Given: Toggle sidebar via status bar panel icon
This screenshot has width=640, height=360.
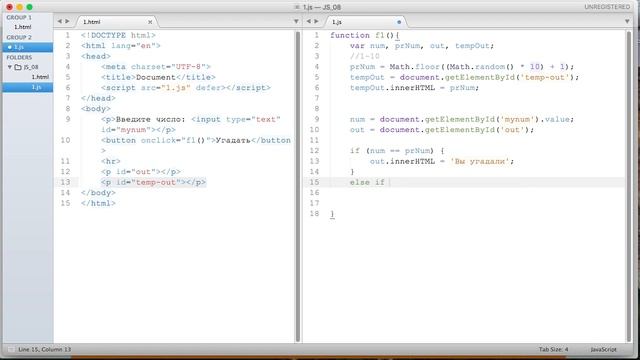Looking at the screenshot, I should tap(11, 349).
